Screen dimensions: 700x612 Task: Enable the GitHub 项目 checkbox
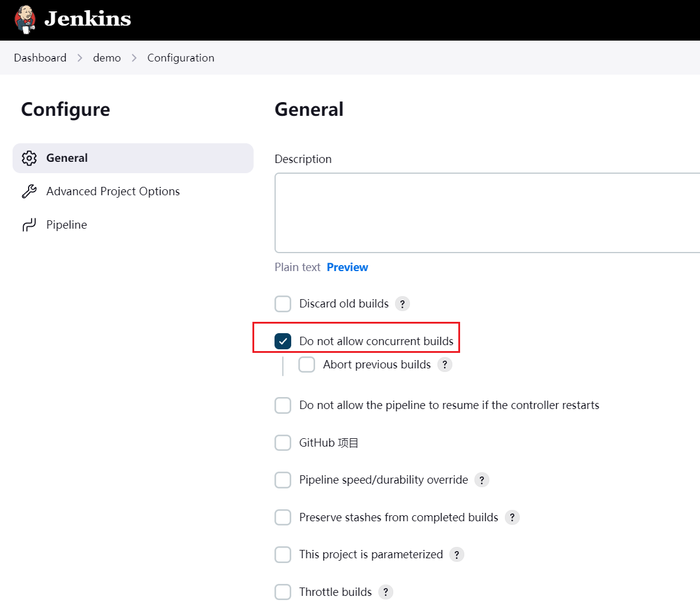pos(283,442)
